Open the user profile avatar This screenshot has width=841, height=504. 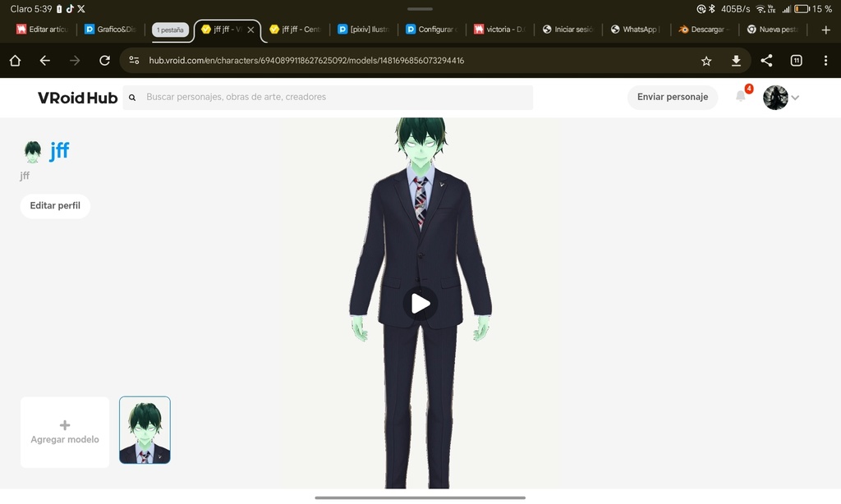pos(775,98)
